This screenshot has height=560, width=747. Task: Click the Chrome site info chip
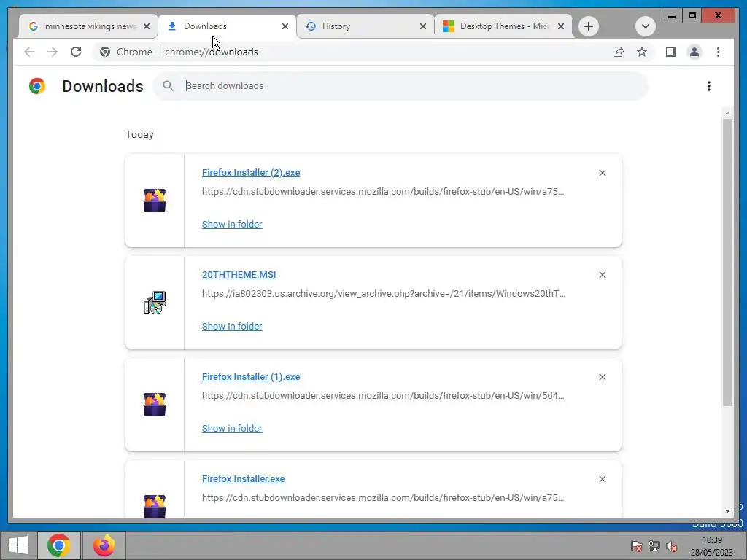(127, 52)
